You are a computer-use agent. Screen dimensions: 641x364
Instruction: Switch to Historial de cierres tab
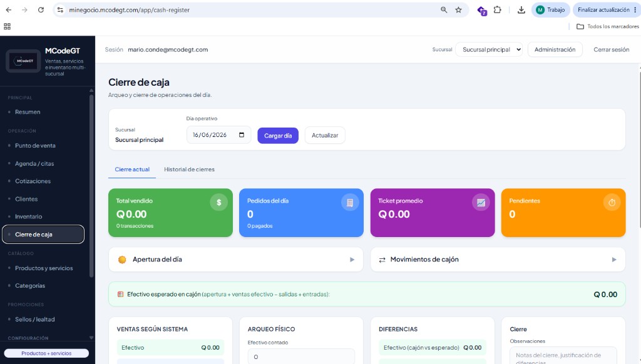point(189,169)
